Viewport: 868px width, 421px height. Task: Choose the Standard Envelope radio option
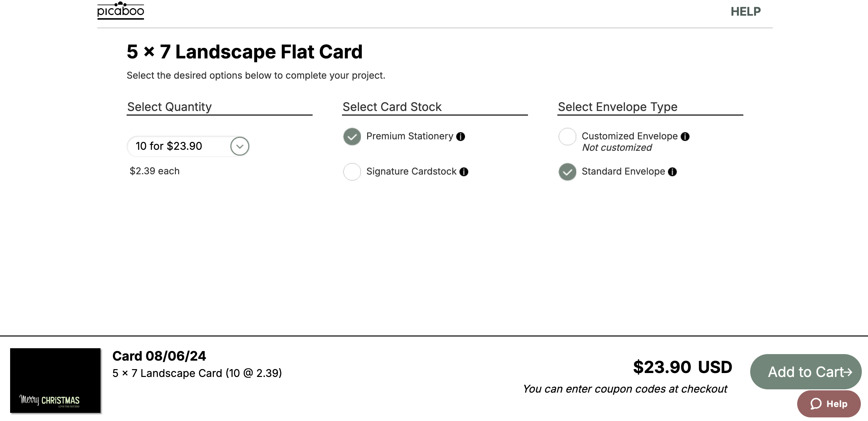pos(567,172)
